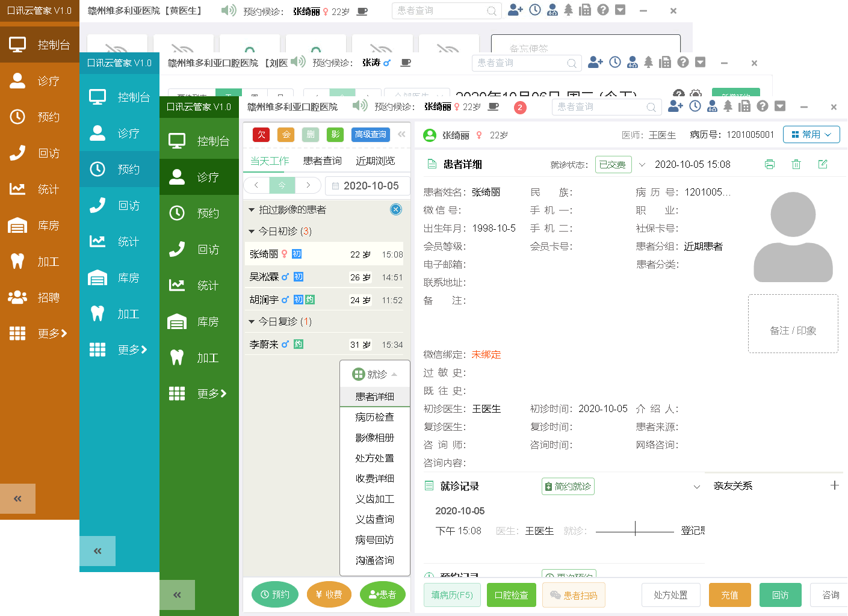Collapse the 今日初诊 (3) group

[252, 232]
